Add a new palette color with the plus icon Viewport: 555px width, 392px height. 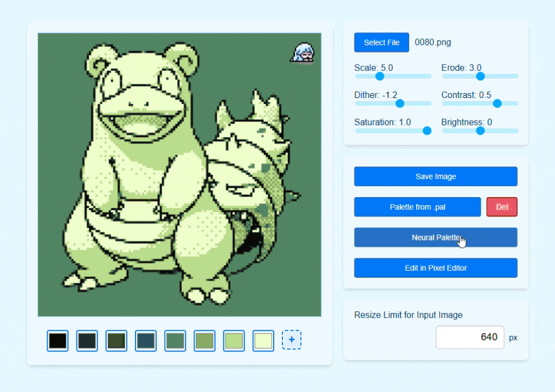click(292, 339)
